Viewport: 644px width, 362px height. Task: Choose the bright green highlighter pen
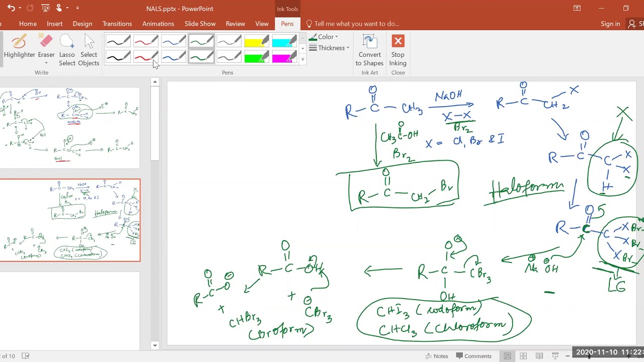[257, 57]
